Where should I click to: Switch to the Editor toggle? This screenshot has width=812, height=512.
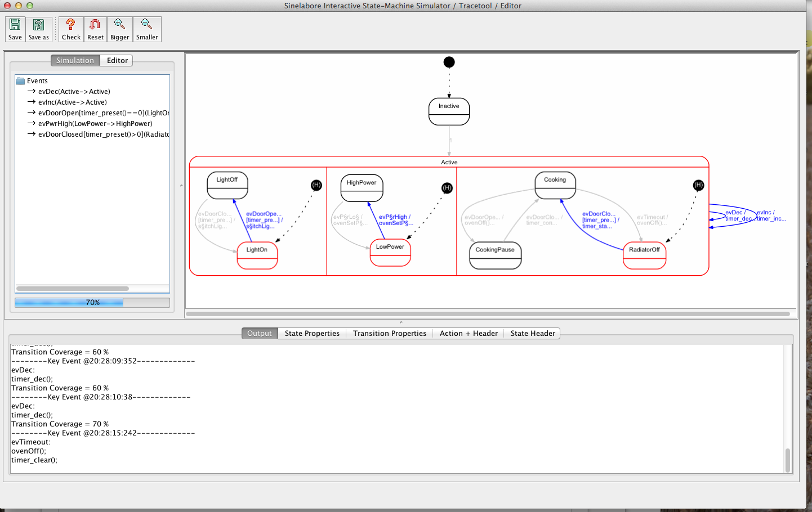pyautogui.click(x=117, y=61)
